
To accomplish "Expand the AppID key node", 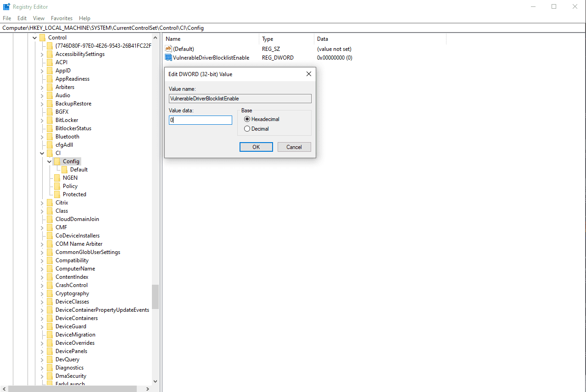I will (x=42, y=71).
